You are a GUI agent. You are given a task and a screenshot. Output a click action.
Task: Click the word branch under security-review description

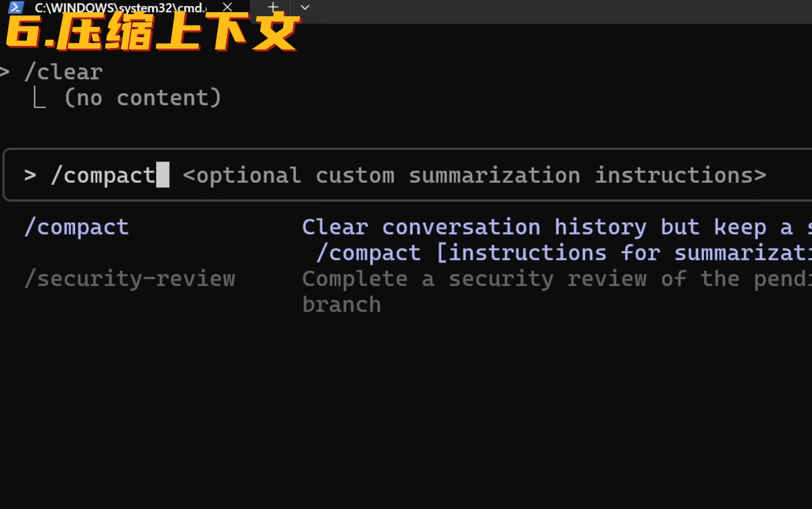[x=341, y=304]
